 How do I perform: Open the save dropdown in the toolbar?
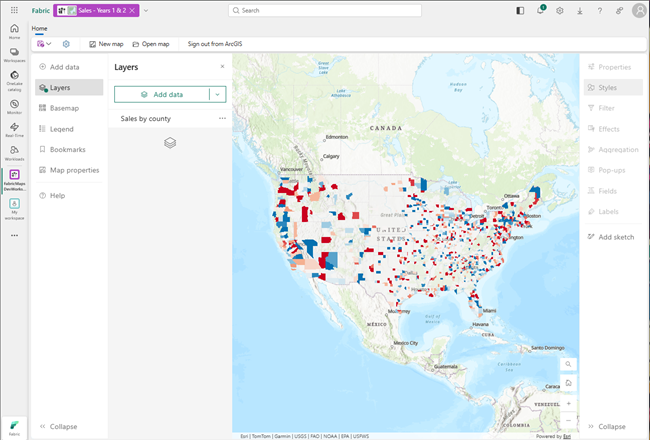tap(44, 44)
